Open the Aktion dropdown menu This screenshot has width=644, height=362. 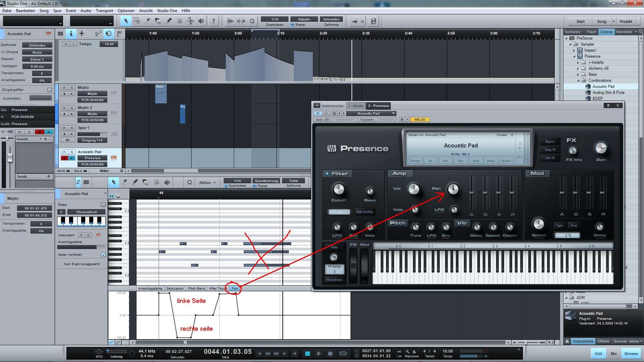pyautogui.click(x=207, y=183)
